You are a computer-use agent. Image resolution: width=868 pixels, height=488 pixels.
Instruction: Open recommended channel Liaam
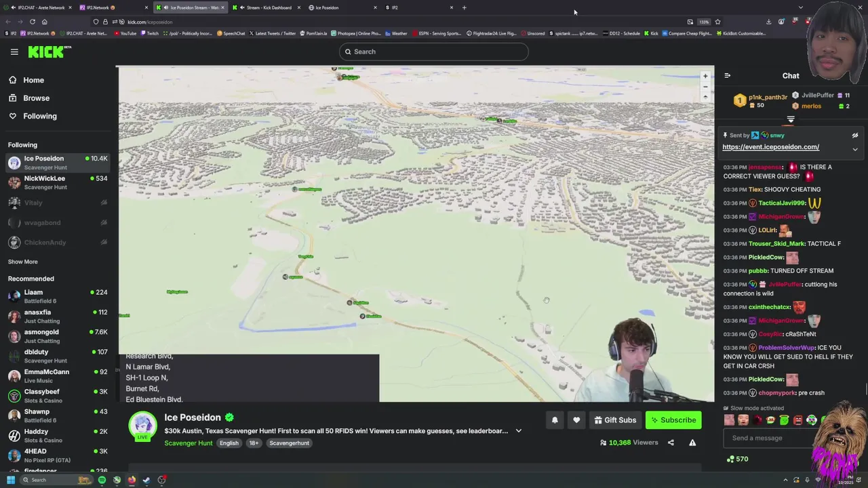tap(58, 296)
